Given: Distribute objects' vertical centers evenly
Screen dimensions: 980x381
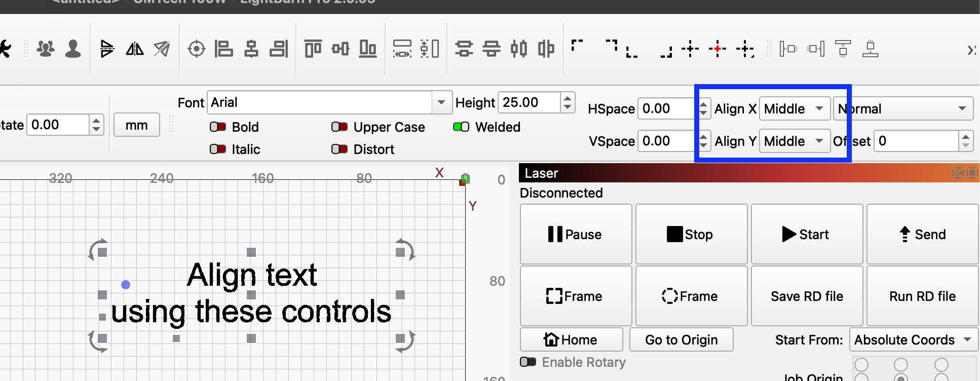Looking at the screenshot, I should (x=492, y=49).
